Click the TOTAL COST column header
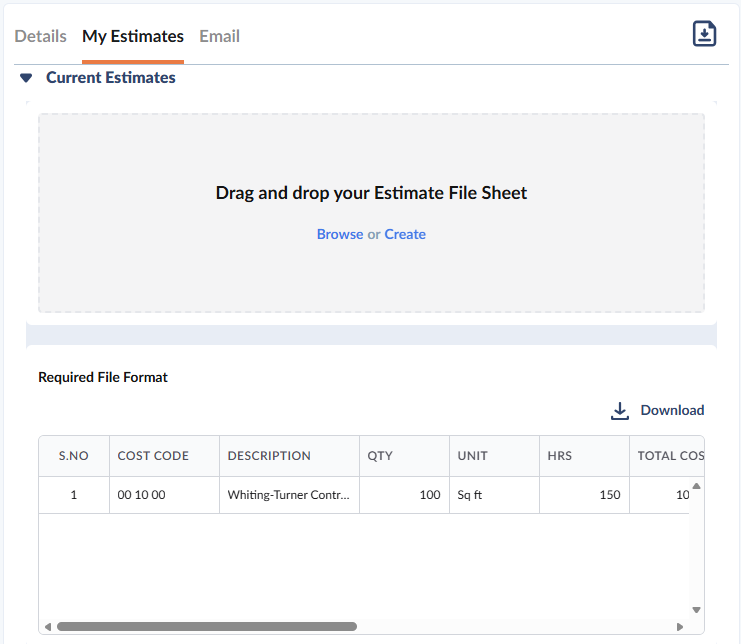The height and width of the screenshot is (644, 741). tap(667, 456)
